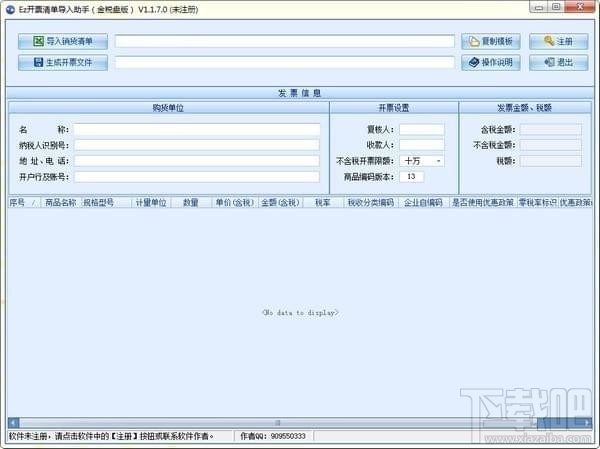
Task: Close the application window
Action: pyautogui.click(x=580, y=7)
